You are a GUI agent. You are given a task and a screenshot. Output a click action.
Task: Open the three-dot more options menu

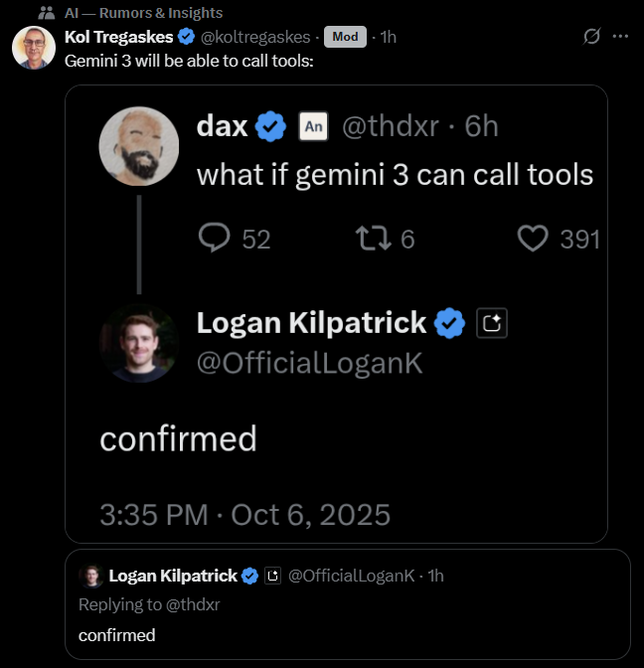(x=621, y=37)
